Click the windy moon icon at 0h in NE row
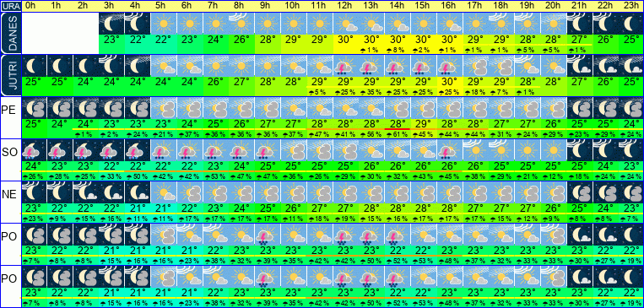Image resolution: width=644 pixels, height=308 pixels. point(34,192)
